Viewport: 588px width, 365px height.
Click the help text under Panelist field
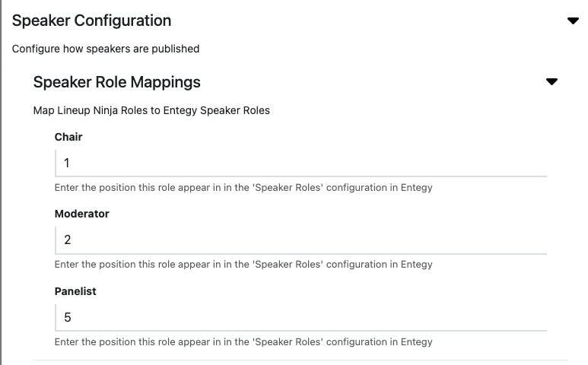pyautogui.click(x=243, y=342)
